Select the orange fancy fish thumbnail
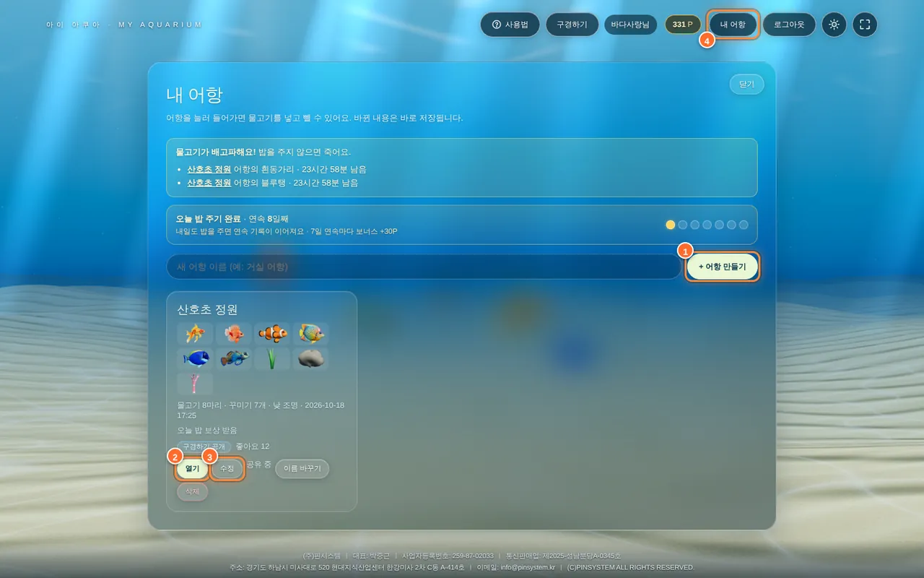 click(x=234, y=333)
